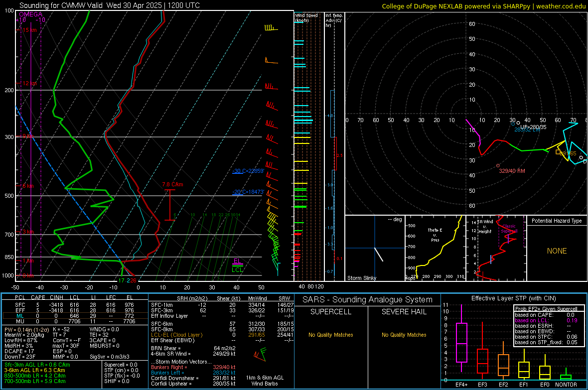
Task: Click the -30 C=22859' height label
Action: coord(248,171)
